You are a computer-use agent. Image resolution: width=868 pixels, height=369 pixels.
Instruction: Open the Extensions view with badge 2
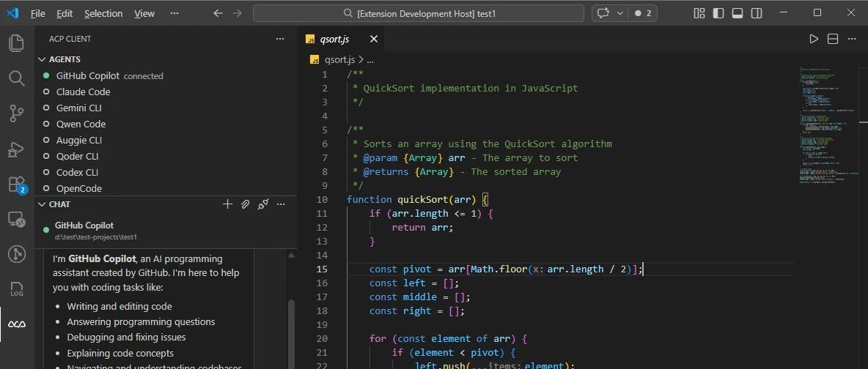click(17, 184)
